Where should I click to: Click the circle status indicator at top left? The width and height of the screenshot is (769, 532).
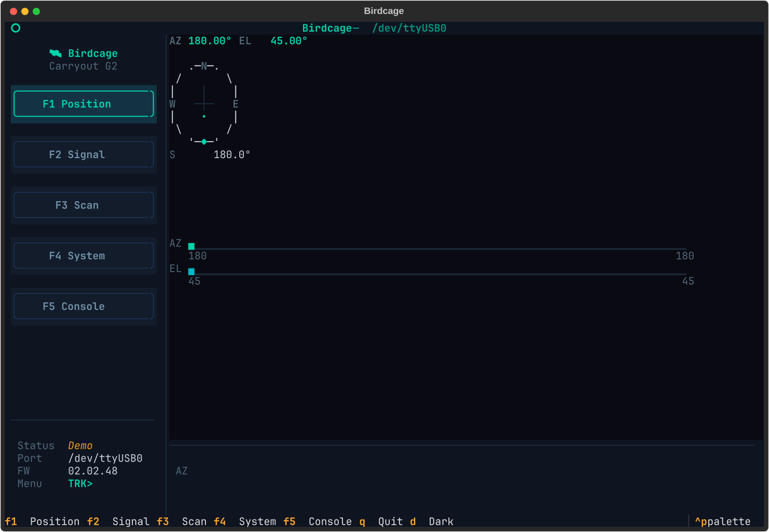[16, 28]
